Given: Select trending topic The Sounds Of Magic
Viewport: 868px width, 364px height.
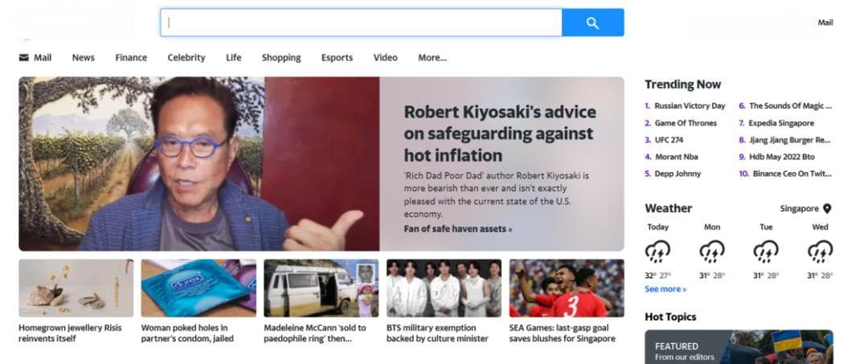Looking at the screenshot, I should pyautogui.click(x=791, y=105).
